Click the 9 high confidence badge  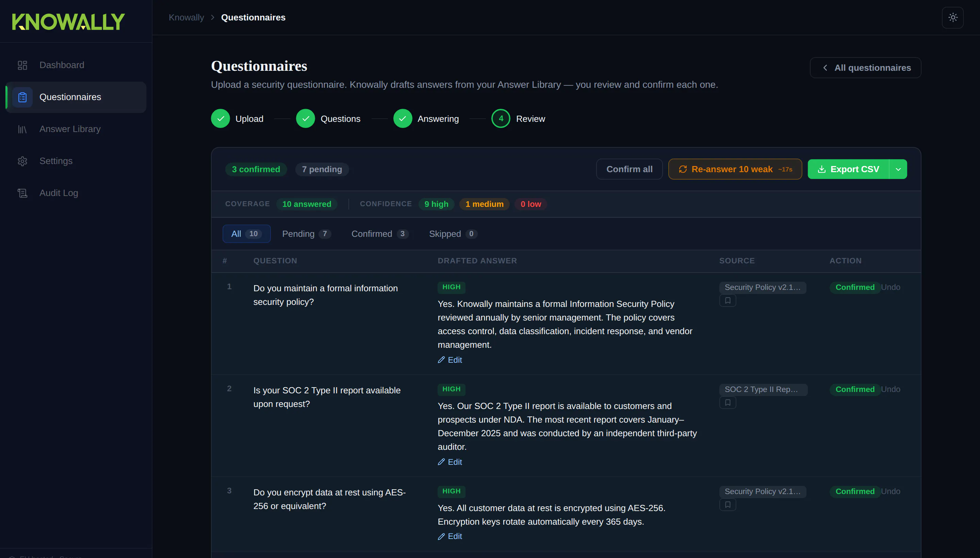click(436, 204)
